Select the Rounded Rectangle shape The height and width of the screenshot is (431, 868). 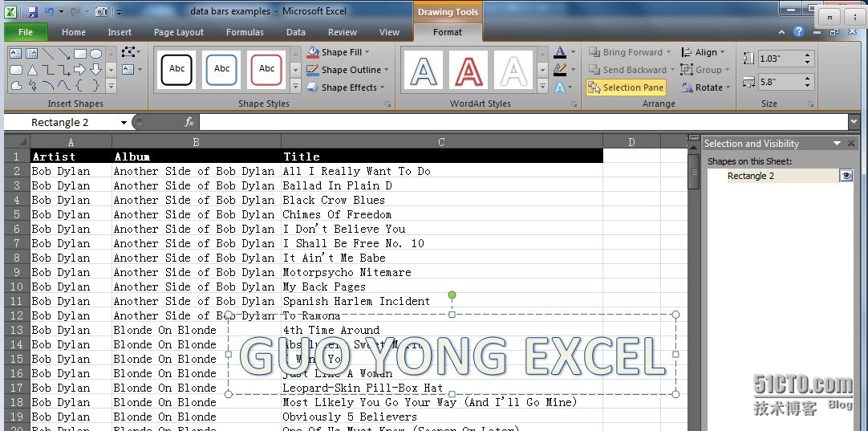coord(15,70)
